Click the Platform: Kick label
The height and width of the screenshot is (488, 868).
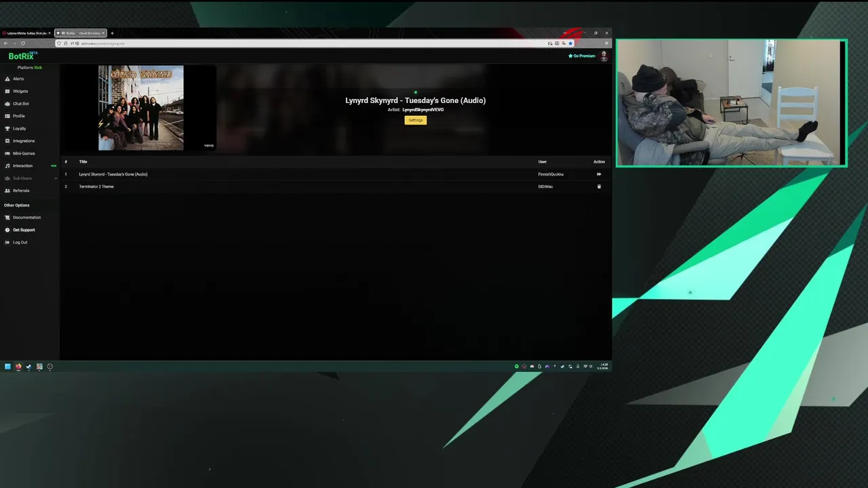tap(30, 68)
